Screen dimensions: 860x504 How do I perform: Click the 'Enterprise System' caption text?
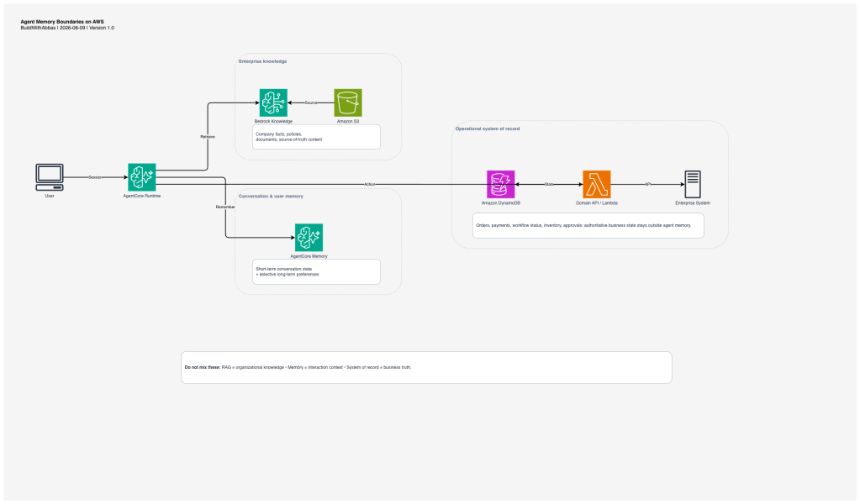pyautogui.click(x=693, y=203)
